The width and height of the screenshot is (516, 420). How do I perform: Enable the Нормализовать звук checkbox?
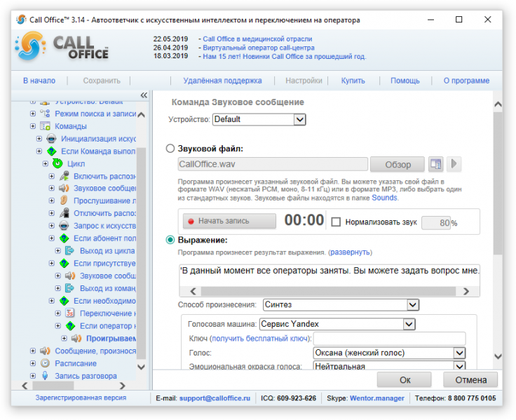[336, 222]
